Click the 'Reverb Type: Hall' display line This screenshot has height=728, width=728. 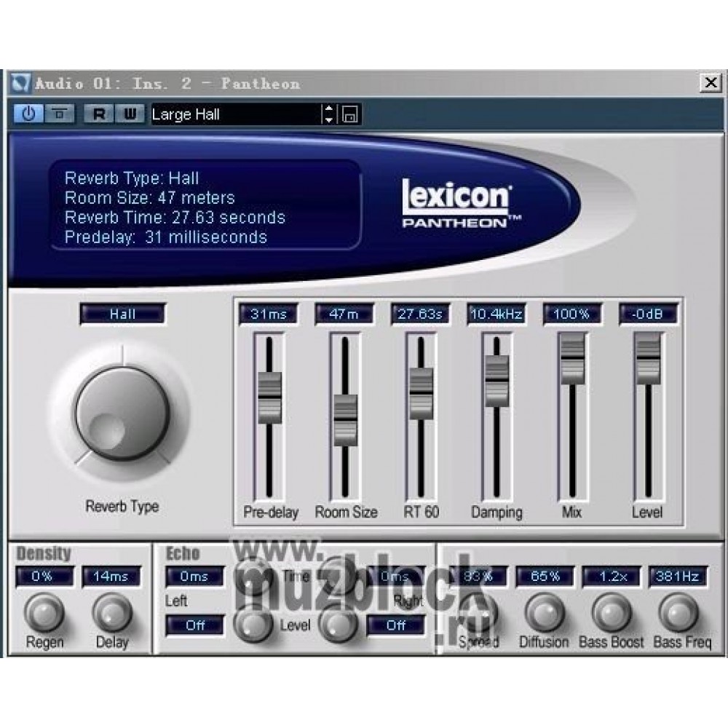click(132, 178)
